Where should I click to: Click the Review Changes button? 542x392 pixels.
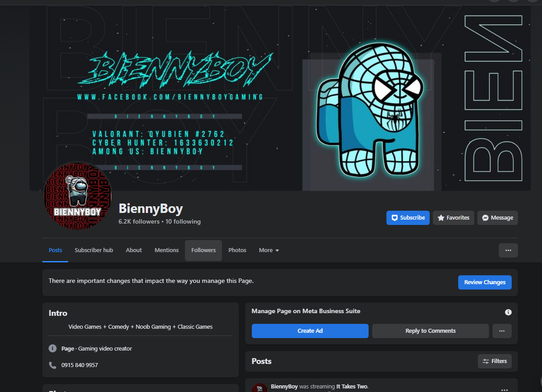485,282
